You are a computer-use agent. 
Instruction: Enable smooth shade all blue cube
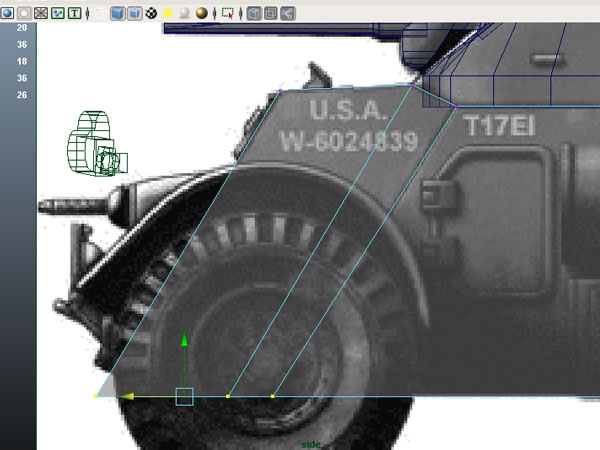click(117, 13)
